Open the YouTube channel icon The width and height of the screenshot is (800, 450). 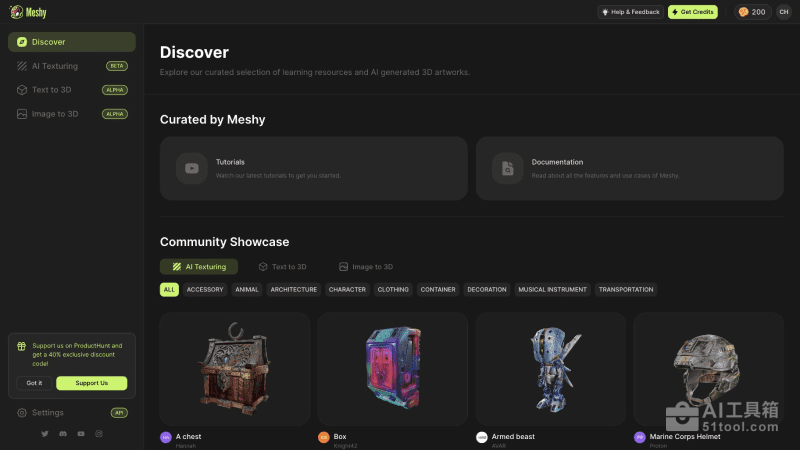coord(81,433)
